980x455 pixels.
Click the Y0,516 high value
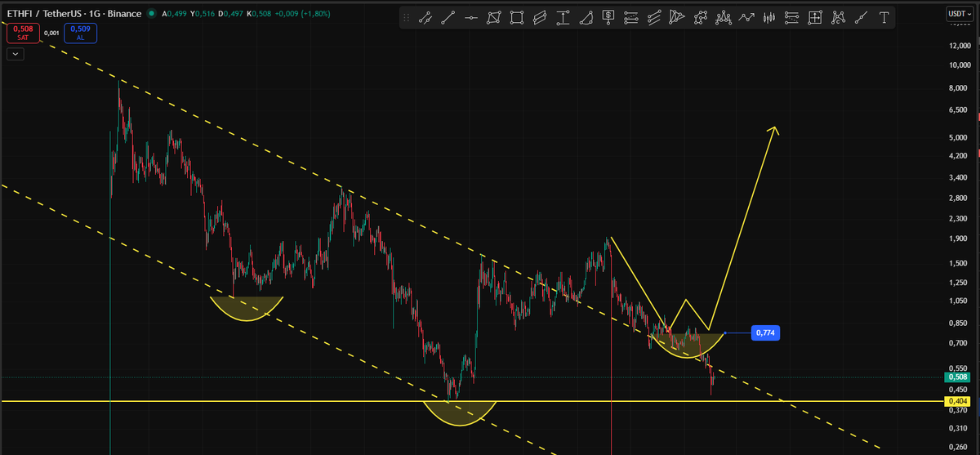click(x=203, y=14)
